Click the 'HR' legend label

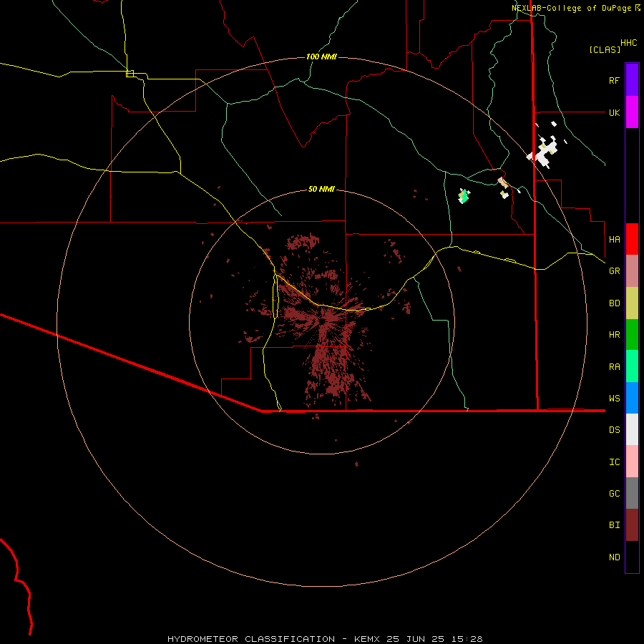[x=614, y=335]
